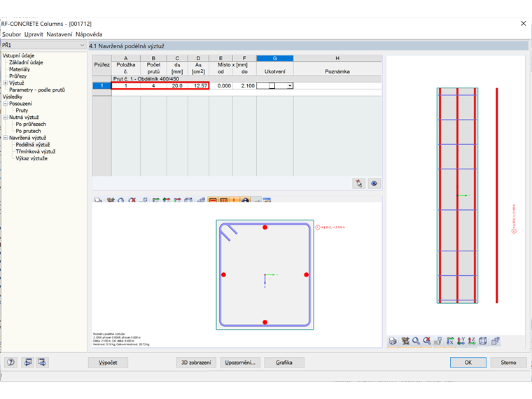Print the column view graphic
Screen dimensions: 532x399
point(393,341)
